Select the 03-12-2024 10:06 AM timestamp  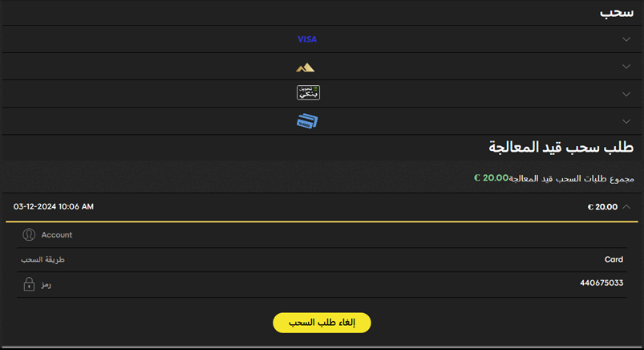54,206
